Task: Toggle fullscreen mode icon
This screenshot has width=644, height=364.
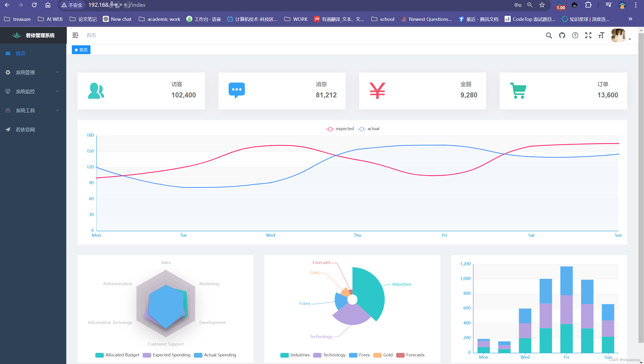Action: coord(588,35)
